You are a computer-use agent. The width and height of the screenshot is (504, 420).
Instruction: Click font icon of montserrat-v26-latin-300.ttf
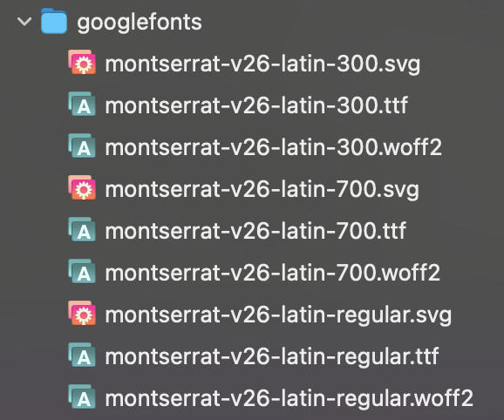(x=82, y=104)
